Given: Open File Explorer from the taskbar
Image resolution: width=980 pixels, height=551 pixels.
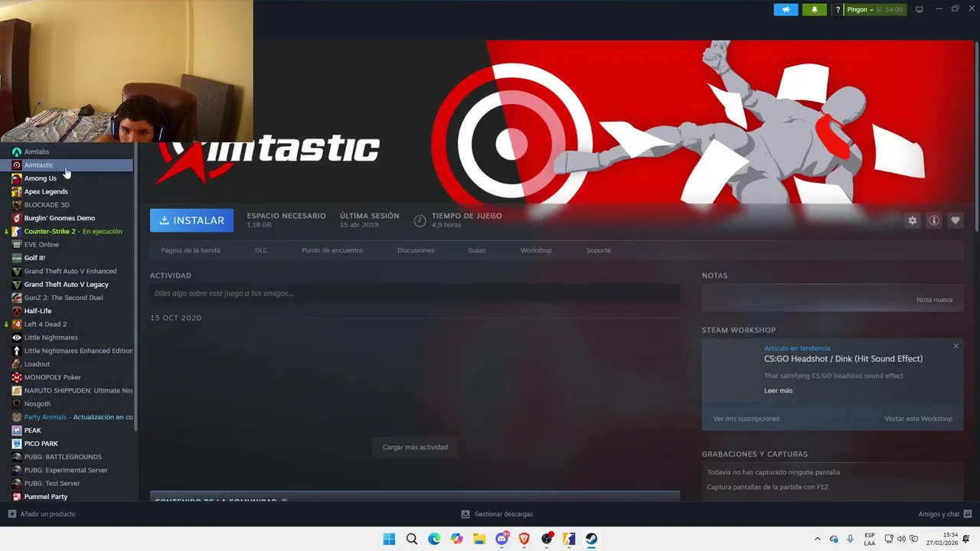Looking at the screenshot, I should click(479, 539).
